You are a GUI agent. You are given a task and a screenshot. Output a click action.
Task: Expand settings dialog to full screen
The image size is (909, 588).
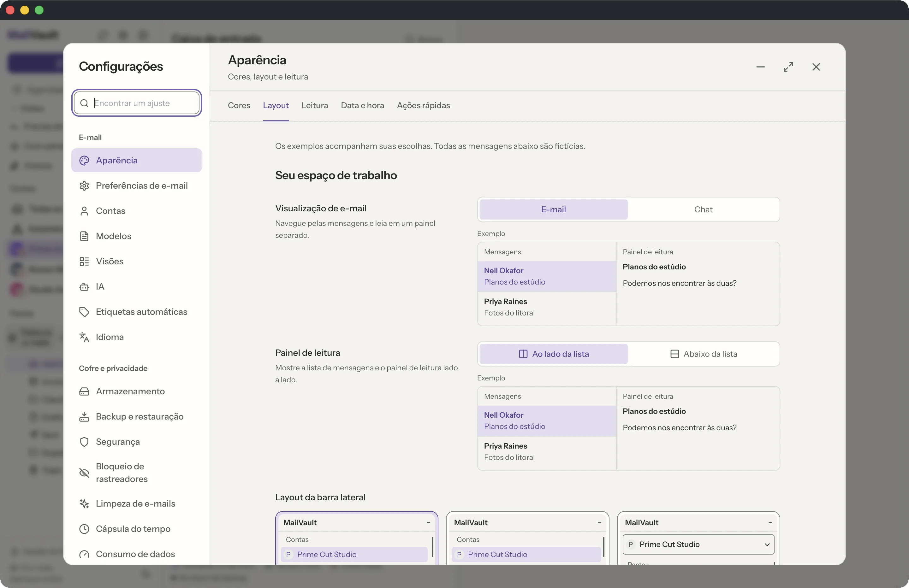tap(788, 67)
